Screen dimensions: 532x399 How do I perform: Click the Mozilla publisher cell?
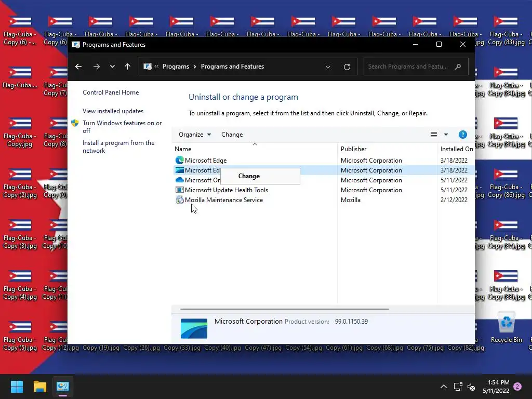(x=351, y=200)
